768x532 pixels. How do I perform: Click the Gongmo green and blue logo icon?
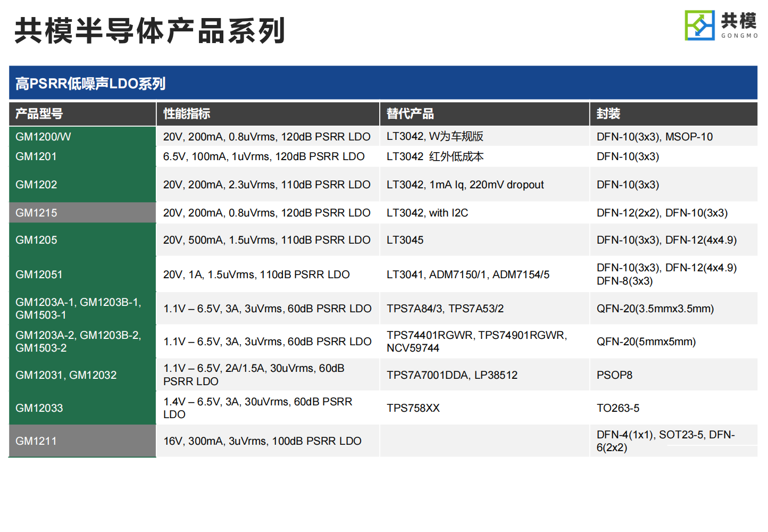click(699, 25)
